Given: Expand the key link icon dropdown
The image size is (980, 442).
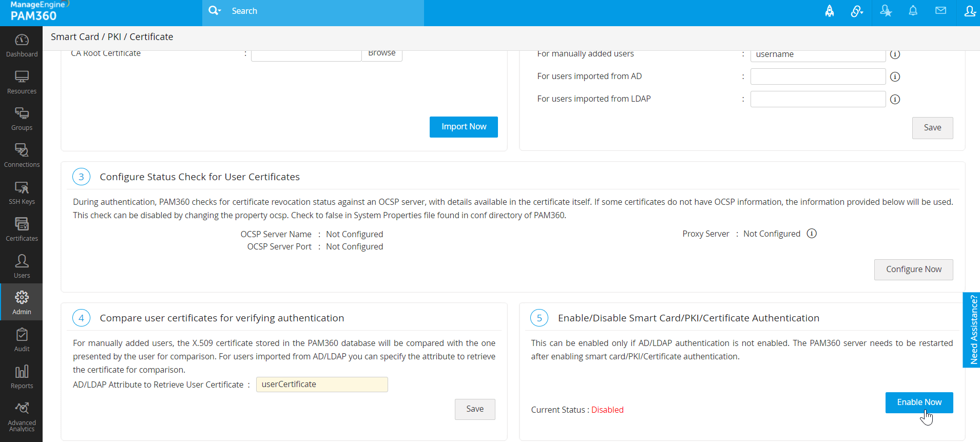Looking at the screenshot, I should [857, 11].
